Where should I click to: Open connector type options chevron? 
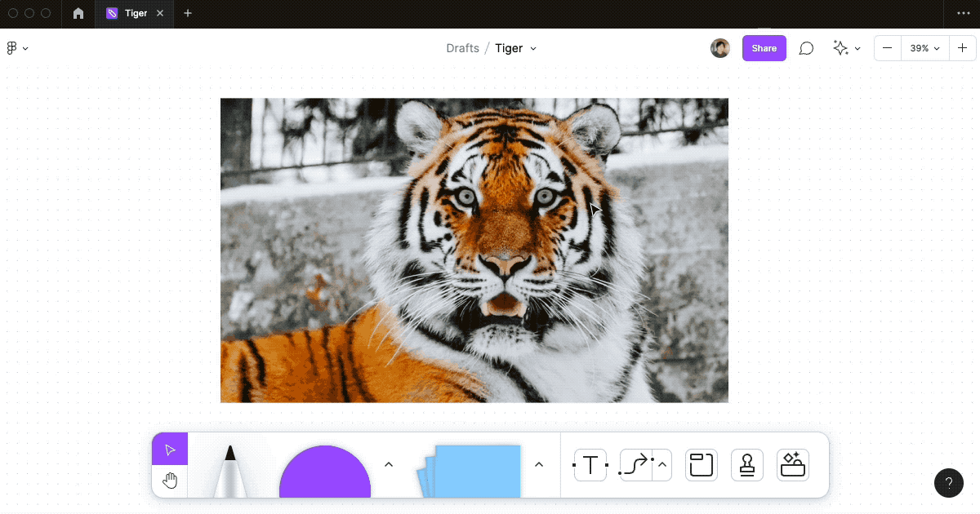tap(662, 465)
